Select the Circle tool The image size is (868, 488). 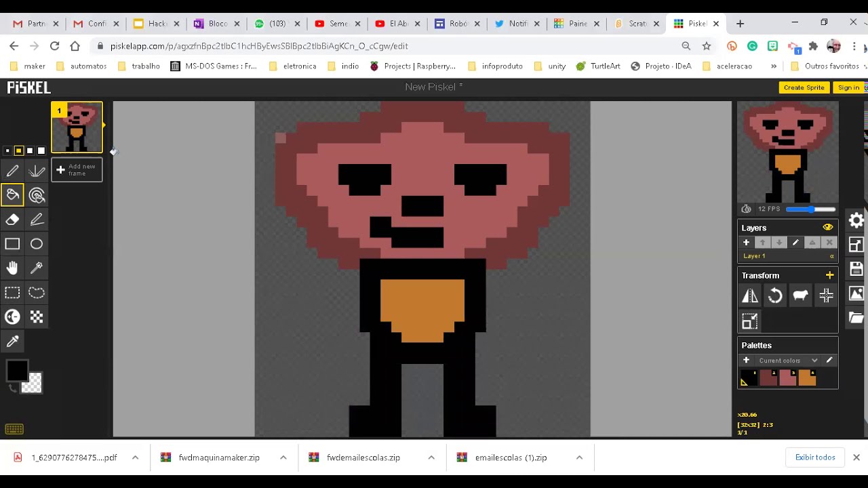[37, 244]
